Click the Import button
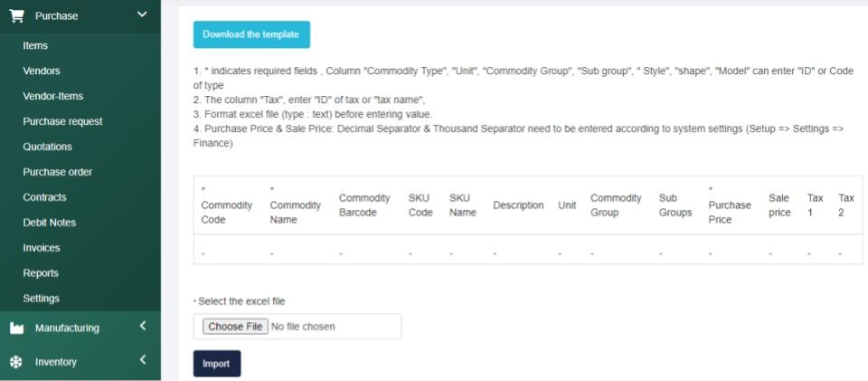The width and height of the screenshot is (868, 381). tap(216, 364)
